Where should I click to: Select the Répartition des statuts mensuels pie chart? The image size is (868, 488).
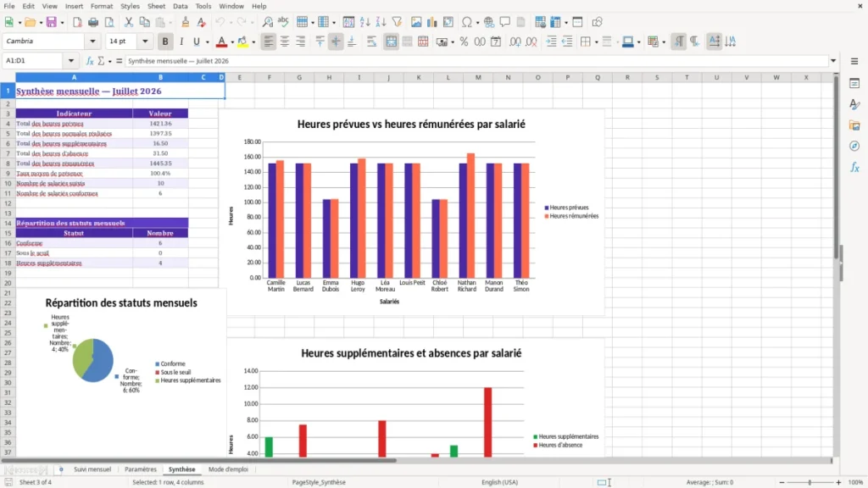120,372
